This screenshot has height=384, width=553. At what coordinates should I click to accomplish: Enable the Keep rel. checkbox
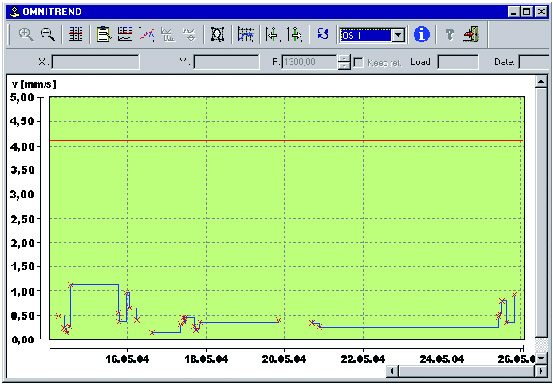(358, 62)
